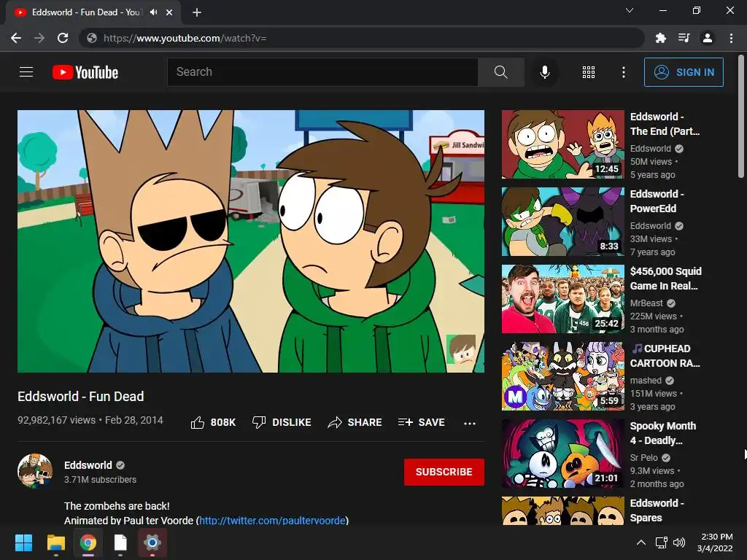Open the tab search chevron
This screenshot has width=747, height=560.
pos(630,10)
